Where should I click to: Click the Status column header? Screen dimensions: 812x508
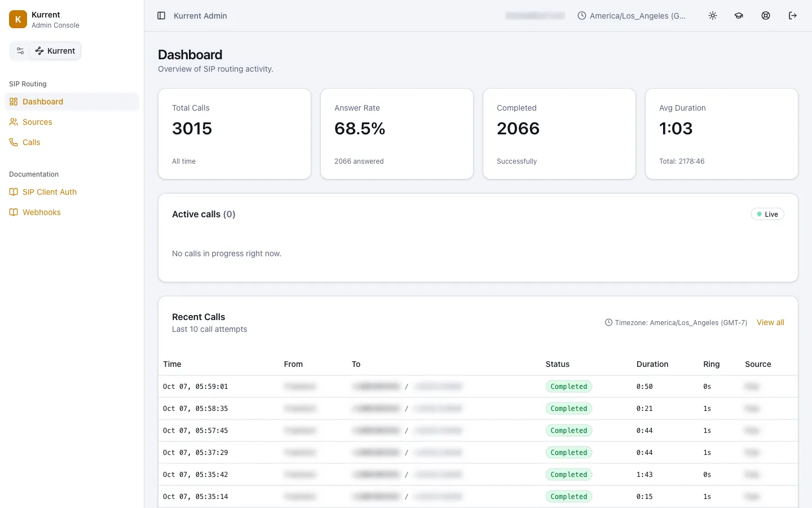click(558, 364)
